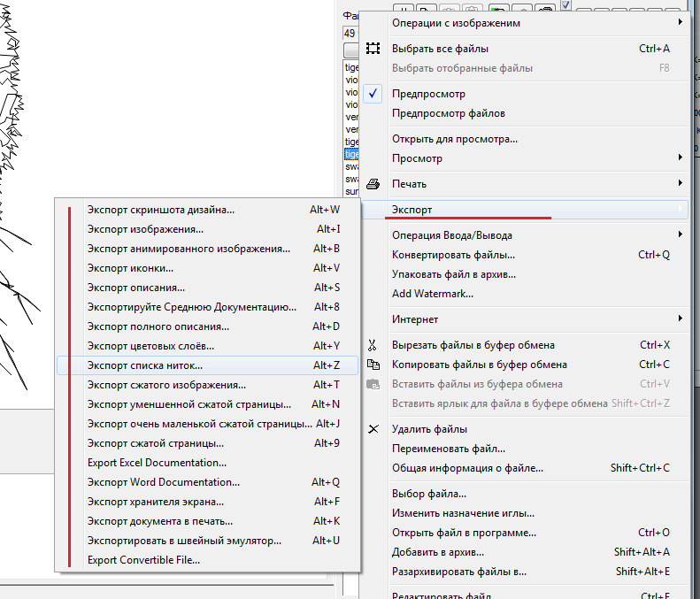Click the scissors icon for cutting files
700x599 pixels.
point(372,345)
